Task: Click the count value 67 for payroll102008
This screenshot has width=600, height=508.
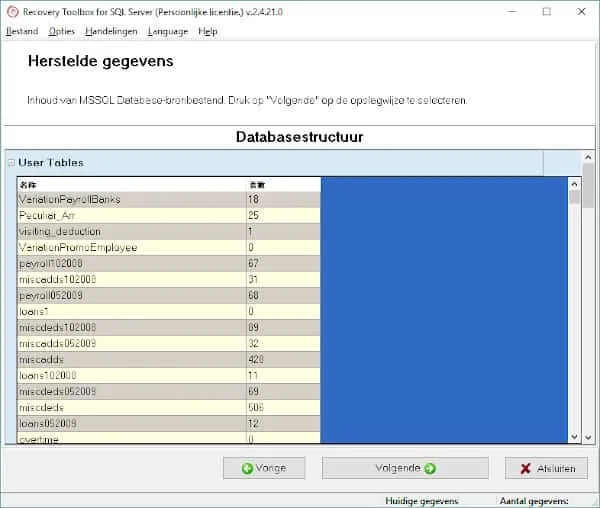Action: click(253, 264)
